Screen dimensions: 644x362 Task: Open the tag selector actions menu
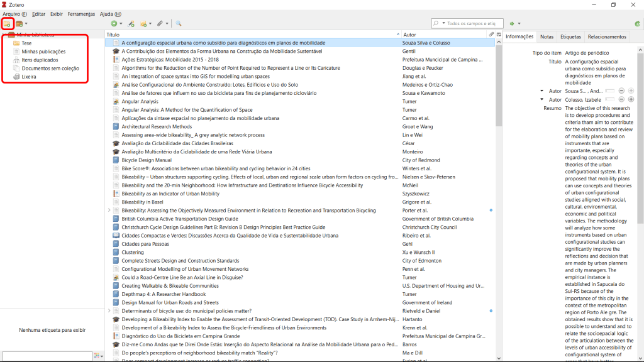pos(99,356)
